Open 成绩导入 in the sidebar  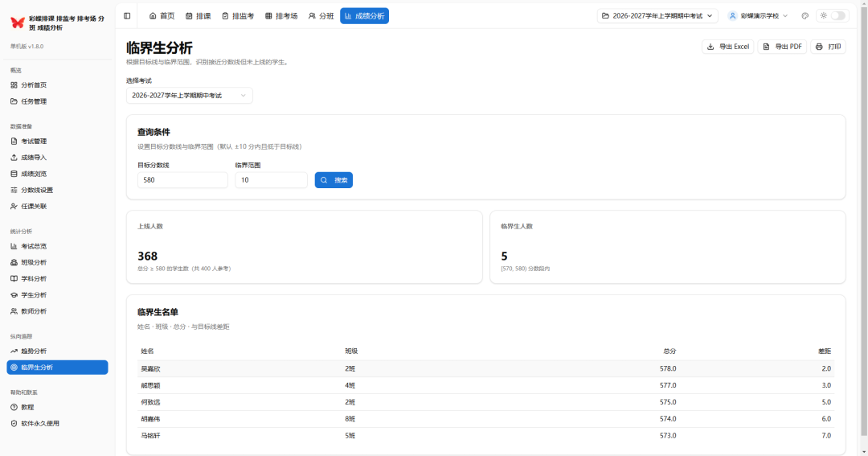tap(58, 158)
